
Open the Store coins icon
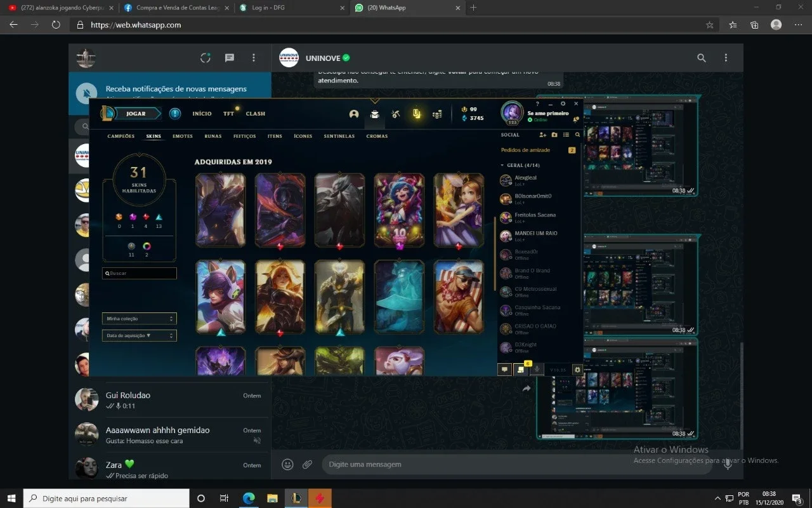pyautogui.click(x=437, y=114)
